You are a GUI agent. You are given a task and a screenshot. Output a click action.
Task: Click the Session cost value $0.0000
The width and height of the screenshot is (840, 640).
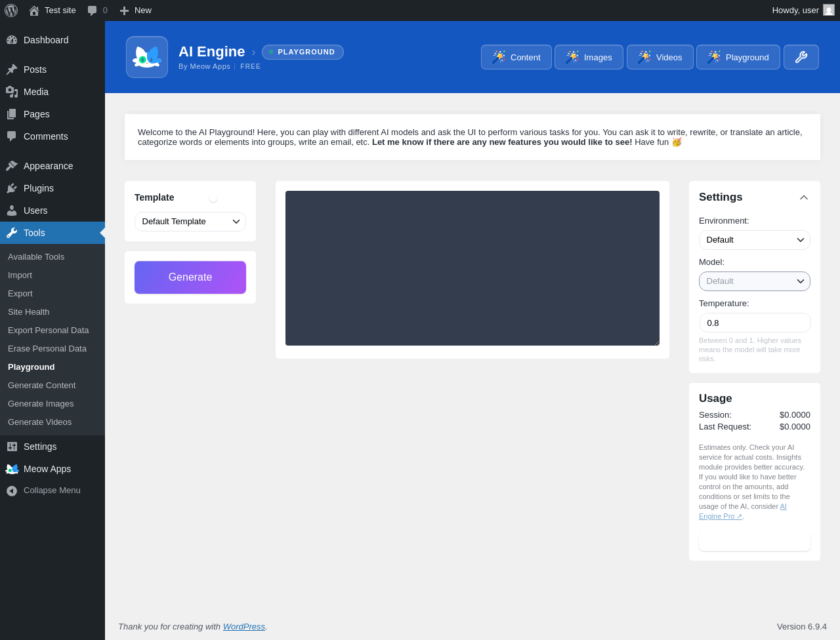[795, 415]
